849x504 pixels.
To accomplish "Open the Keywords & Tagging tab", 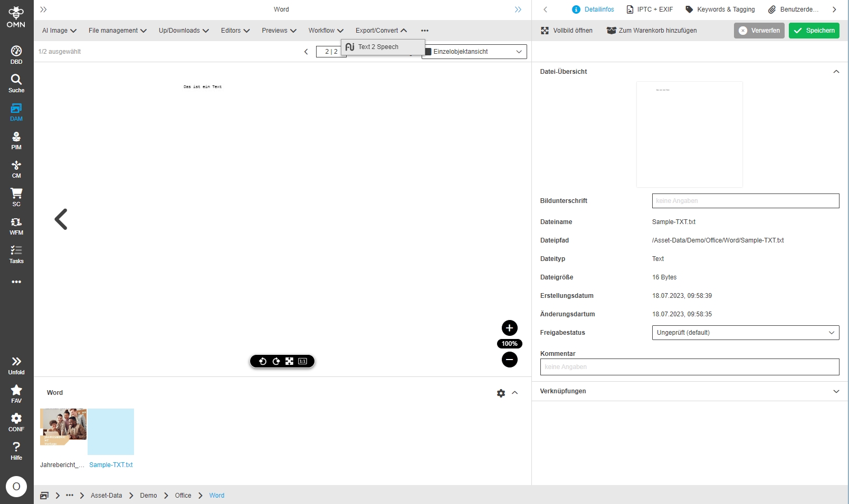I will [720, 9].
